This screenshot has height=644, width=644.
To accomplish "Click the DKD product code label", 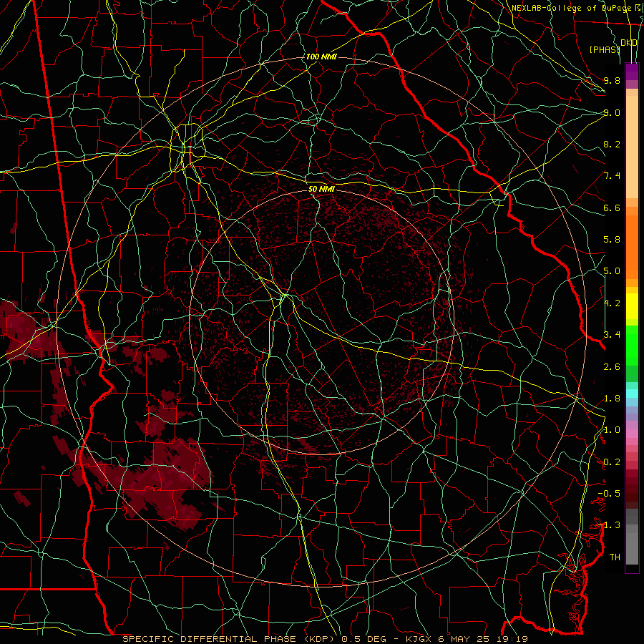I will coord(629,43).
